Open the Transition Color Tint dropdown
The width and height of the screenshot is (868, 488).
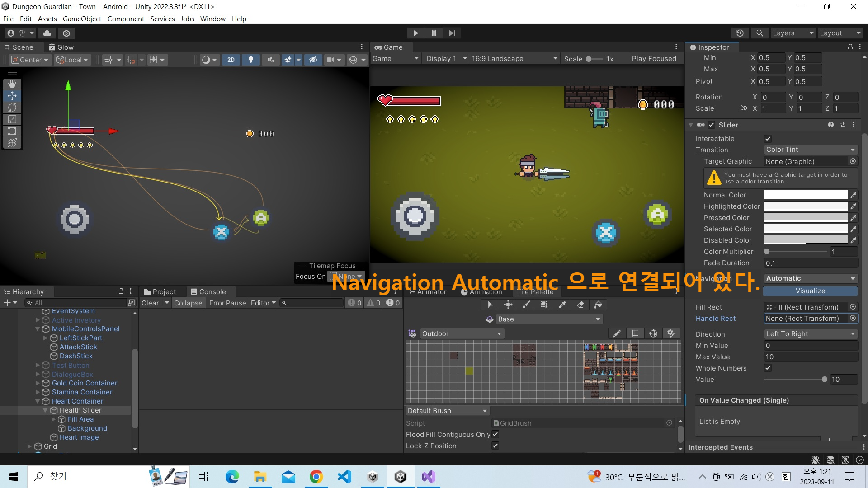pyautogui.click(x=810, y=150)
